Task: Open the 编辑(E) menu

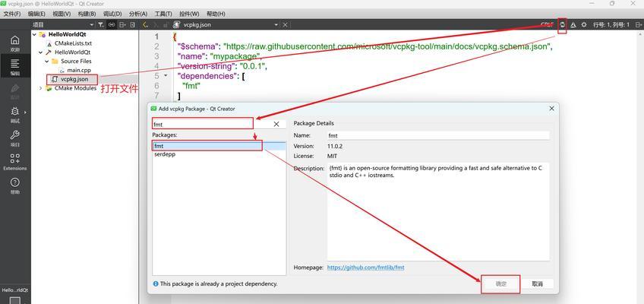Action: click(x=36, y=14)
